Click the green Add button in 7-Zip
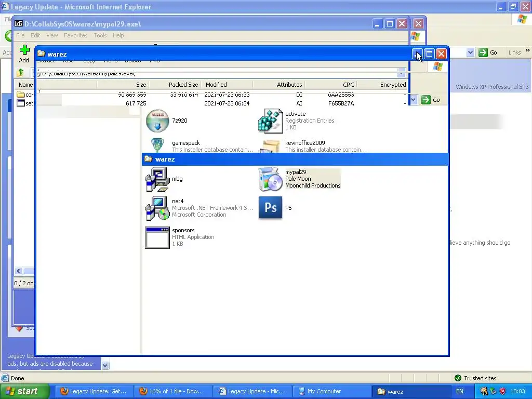The height and width of the screenshot is (399, 532). click(x=24, y=54)
